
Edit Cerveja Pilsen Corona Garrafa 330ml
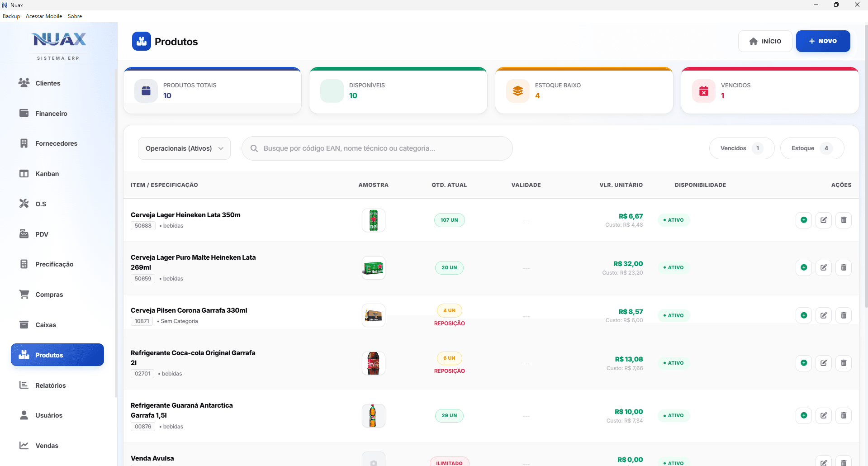point(824,315)
